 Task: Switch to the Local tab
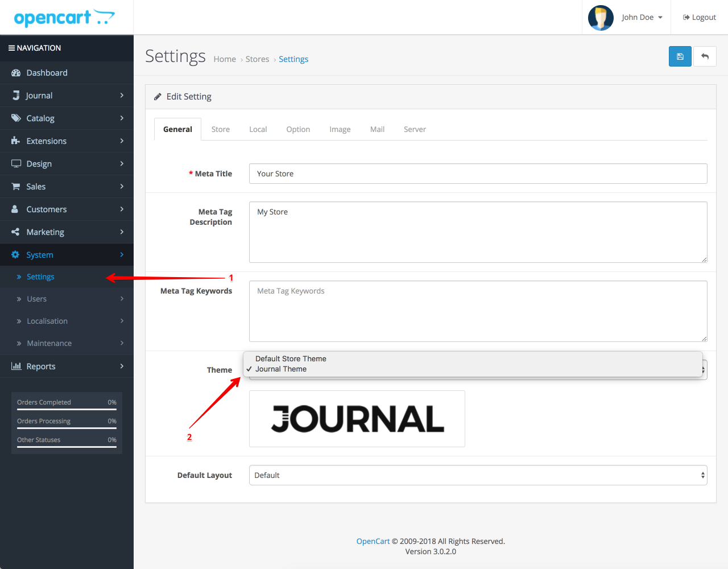[258, 129]
